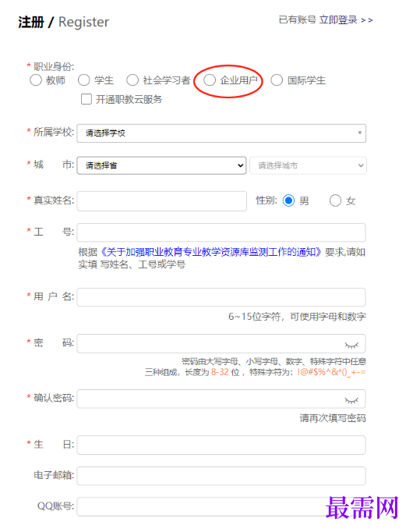Enable the 开通职教云服务 checkbox

(86, 99)
